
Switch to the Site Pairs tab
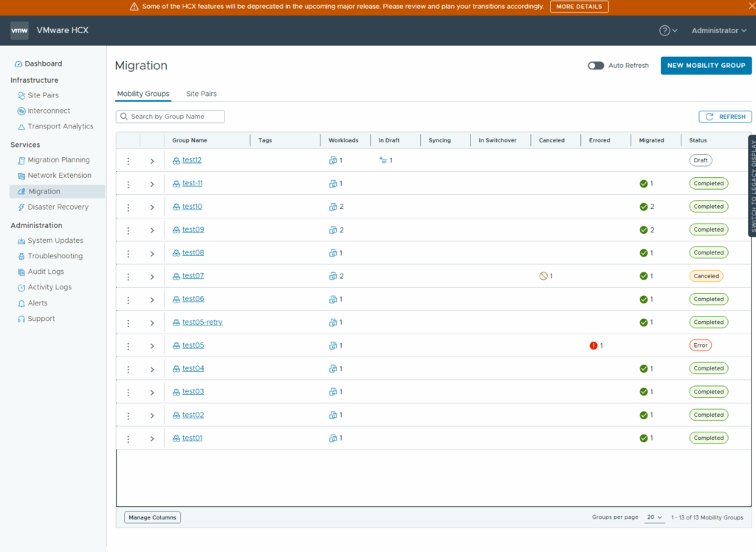coord(201,94)
